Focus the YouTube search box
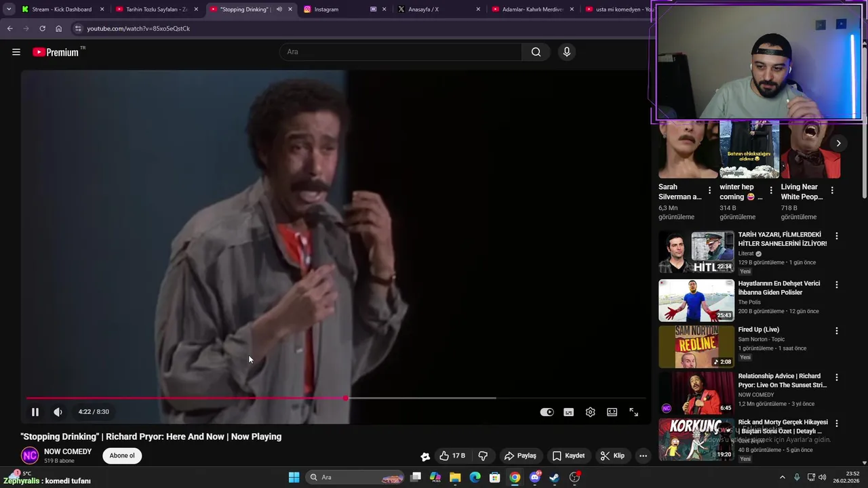This screenshot has height=488, width=868. tap(400, 52)
